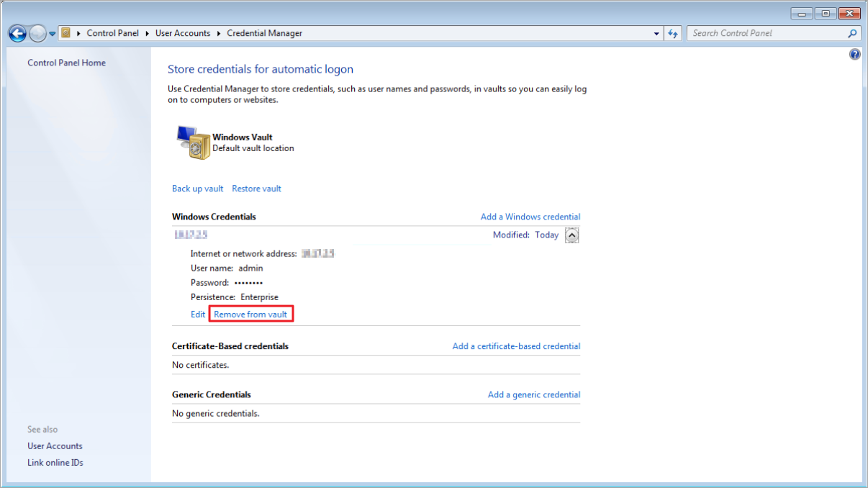Select Credential Manager in breadcrumb

(x=264, y=33)
